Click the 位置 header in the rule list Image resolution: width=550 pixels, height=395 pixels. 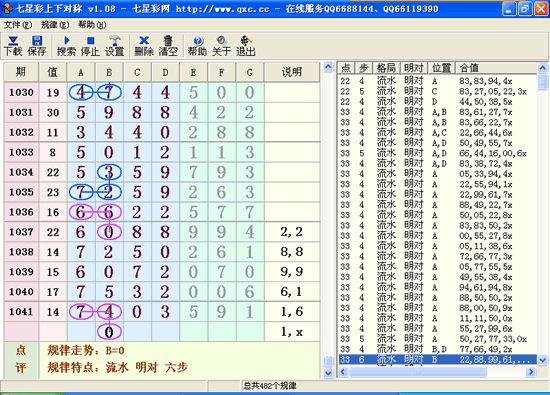pyautogui.click(x=441, y=68)
